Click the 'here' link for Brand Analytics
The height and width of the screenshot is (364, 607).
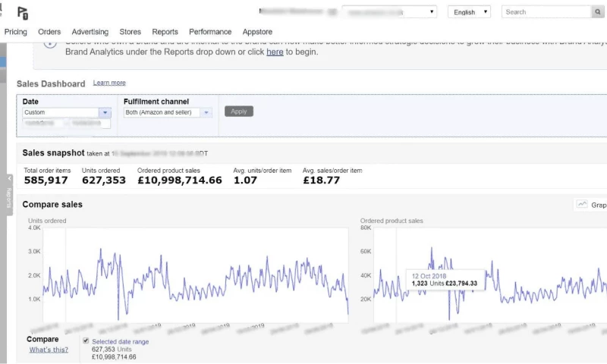(x=275, y=52)
